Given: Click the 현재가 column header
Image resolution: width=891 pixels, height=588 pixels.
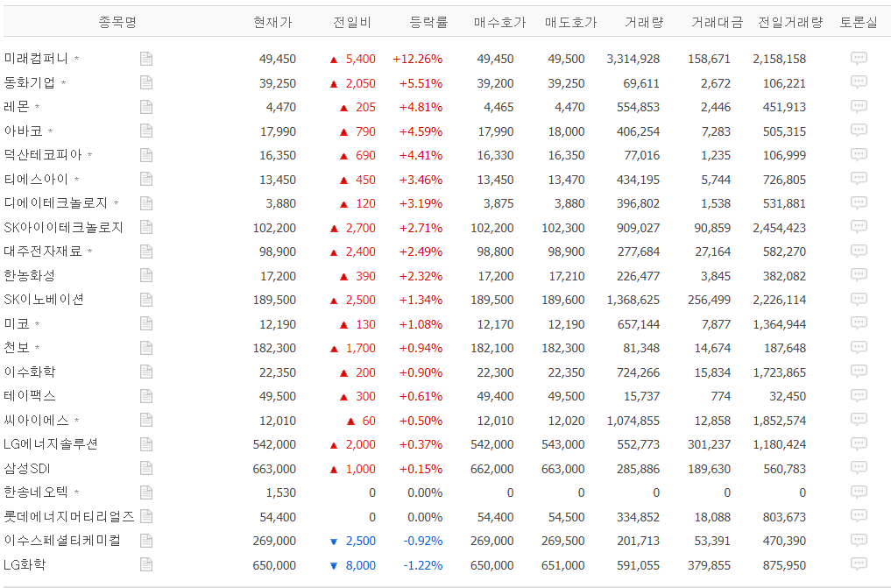Looking at the screenshot, I should 272,22.
